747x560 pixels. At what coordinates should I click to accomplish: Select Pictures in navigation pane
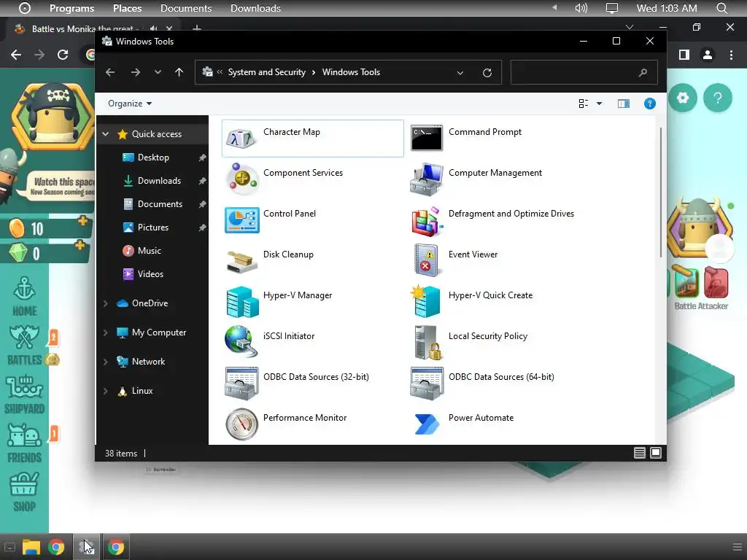point(152,227)
